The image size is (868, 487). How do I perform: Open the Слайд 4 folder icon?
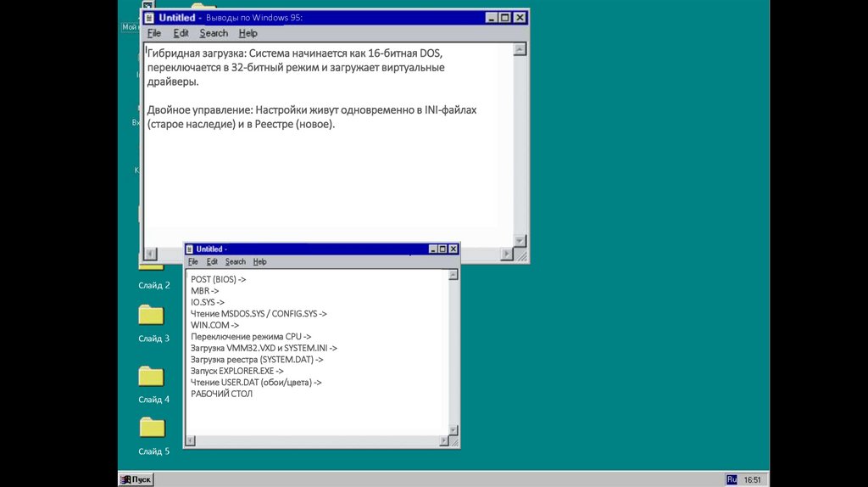pyautogui.click(x=152, y=376)
